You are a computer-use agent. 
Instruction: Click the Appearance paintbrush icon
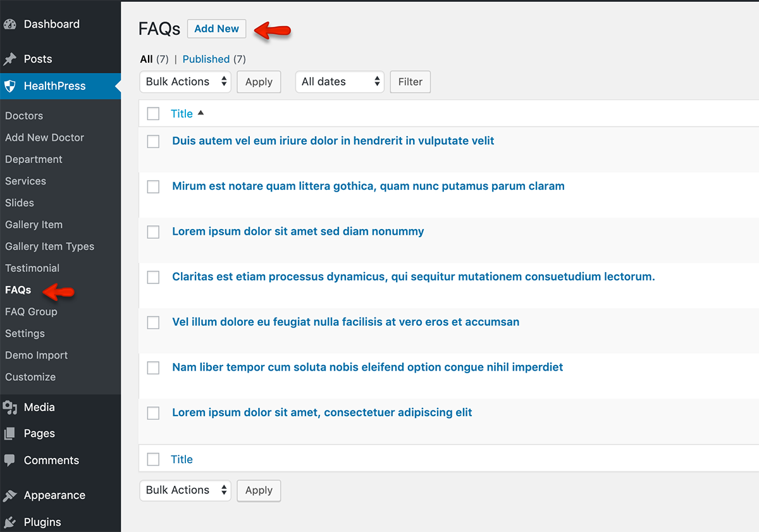9,495
